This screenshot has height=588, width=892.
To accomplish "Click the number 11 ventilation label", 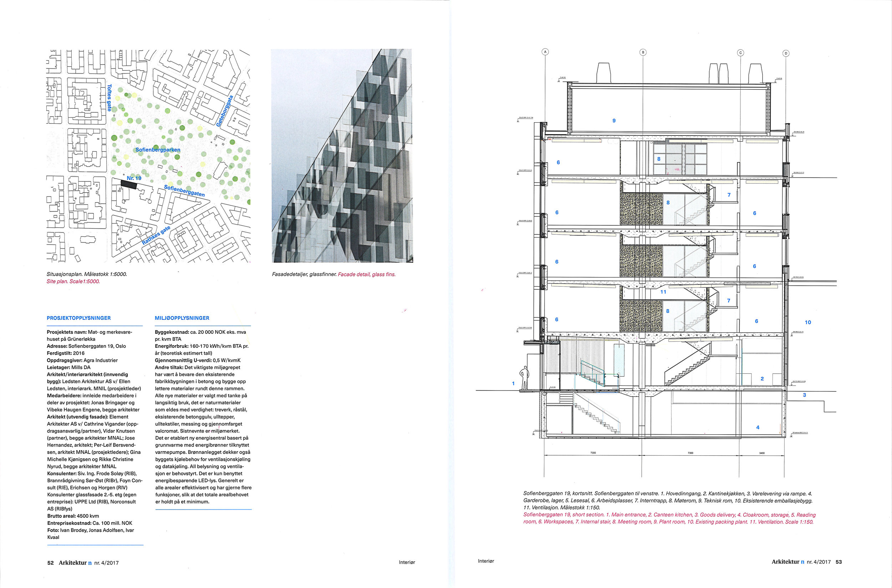I will [x=663, y=292].
